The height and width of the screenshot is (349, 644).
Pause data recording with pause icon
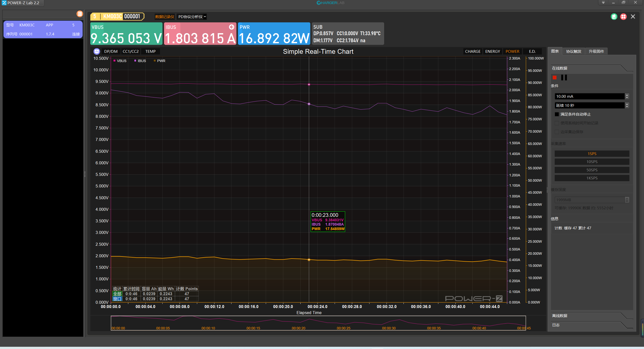pos(564,77)
